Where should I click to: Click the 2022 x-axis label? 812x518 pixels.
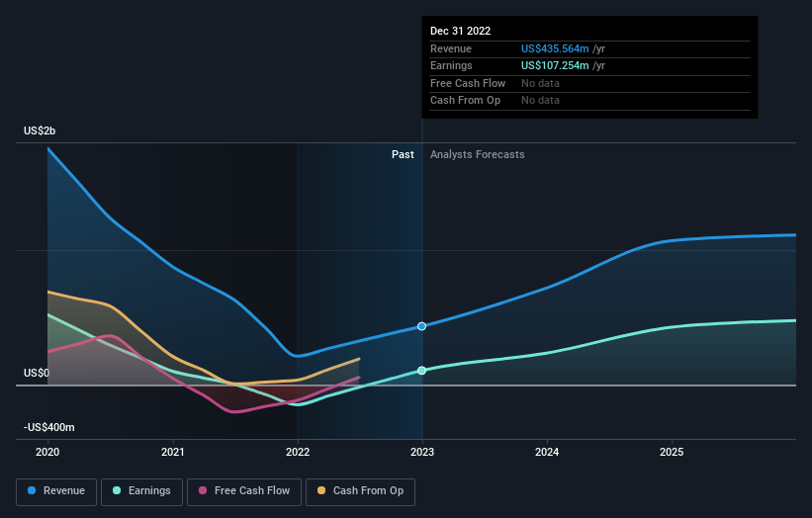[x=298, y=453]
